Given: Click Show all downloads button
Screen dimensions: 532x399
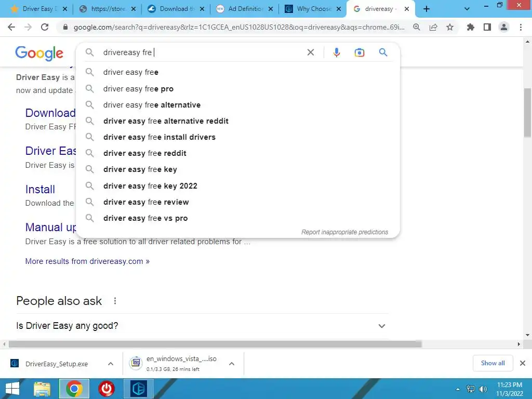Looking at the screenshot, I should coord(493,363).
